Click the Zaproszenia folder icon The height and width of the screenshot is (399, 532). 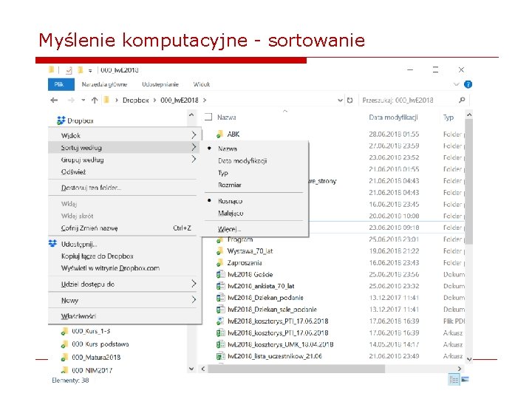tap(220, 263)
